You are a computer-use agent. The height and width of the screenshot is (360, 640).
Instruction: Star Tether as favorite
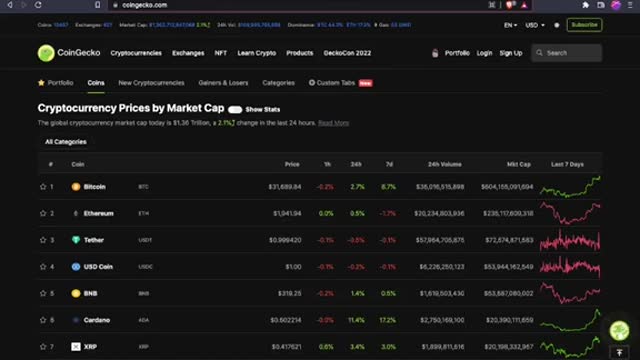point(43,240)
